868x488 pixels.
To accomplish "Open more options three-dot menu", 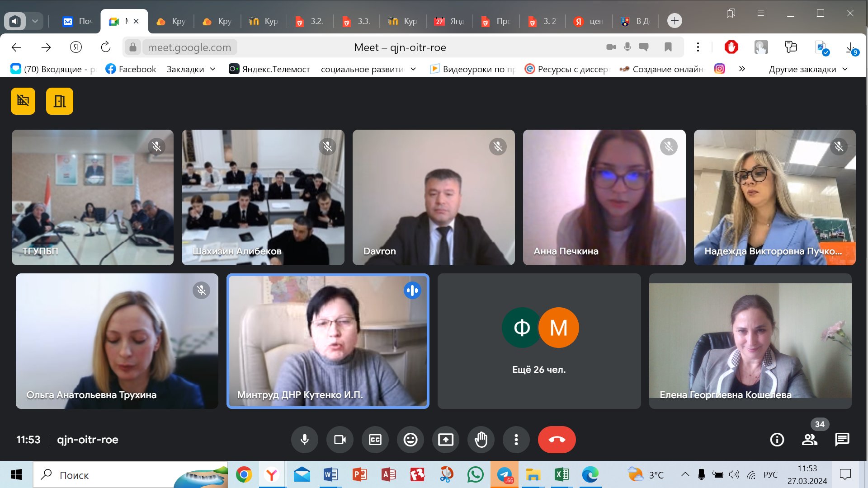I will pyautogui.click(x=516, y=440).
